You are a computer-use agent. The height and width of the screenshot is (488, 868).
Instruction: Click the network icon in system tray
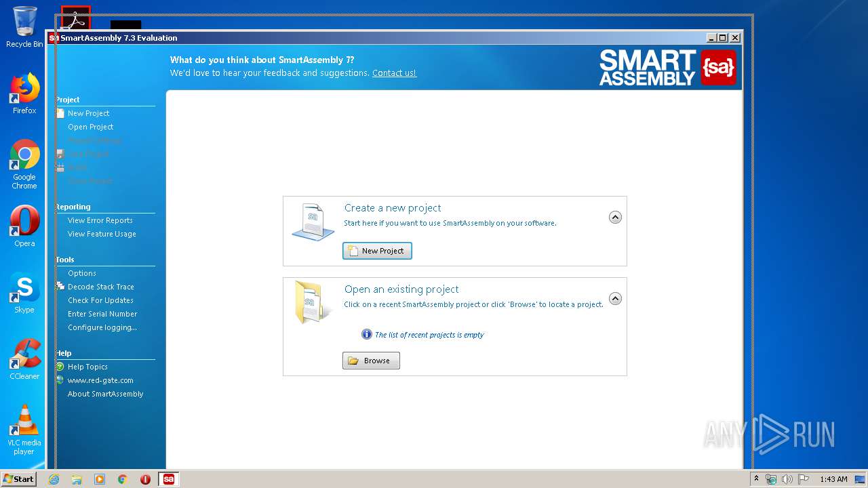tap(771, 479)
